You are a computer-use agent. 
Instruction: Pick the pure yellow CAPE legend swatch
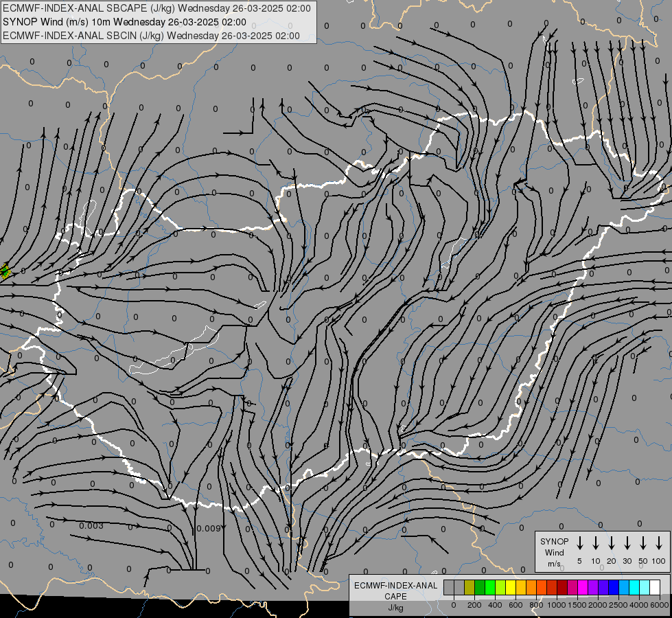tap(511, 587)
